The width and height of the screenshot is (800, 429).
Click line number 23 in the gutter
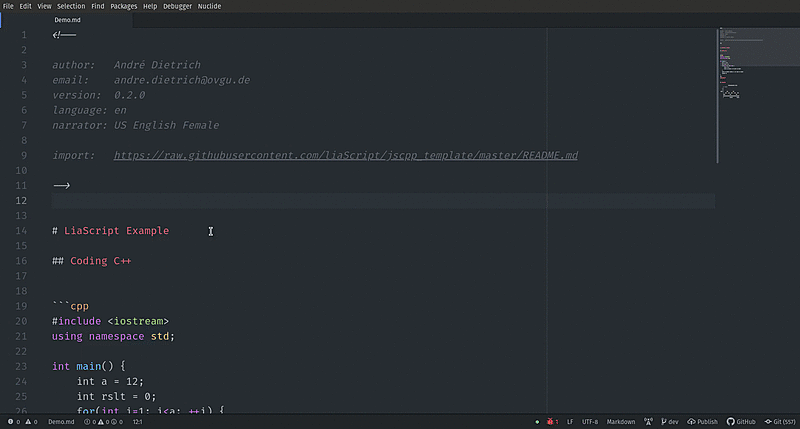coord(21,366)
